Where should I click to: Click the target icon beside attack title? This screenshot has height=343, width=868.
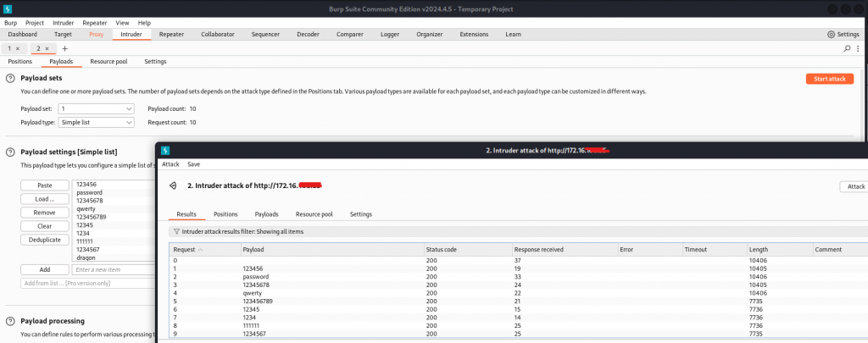click(x=173, y=186)
